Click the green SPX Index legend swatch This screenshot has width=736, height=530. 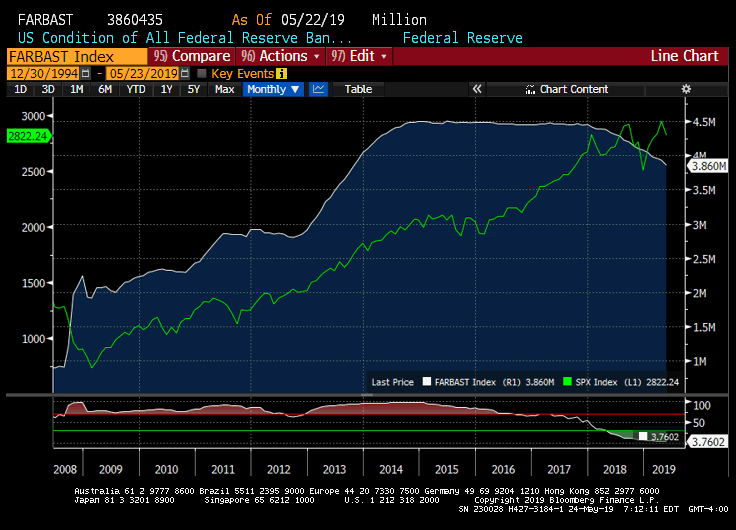[567, 382]
